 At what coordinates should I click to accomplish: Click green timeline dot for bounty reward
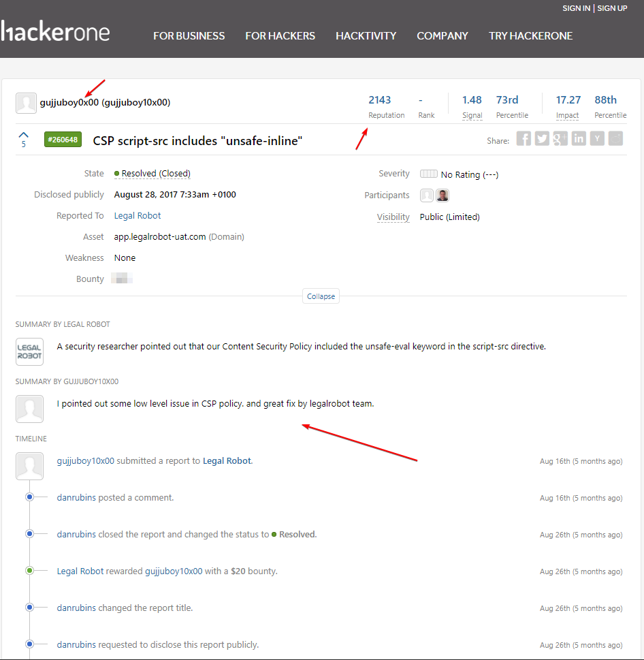[x=29, y=570]
